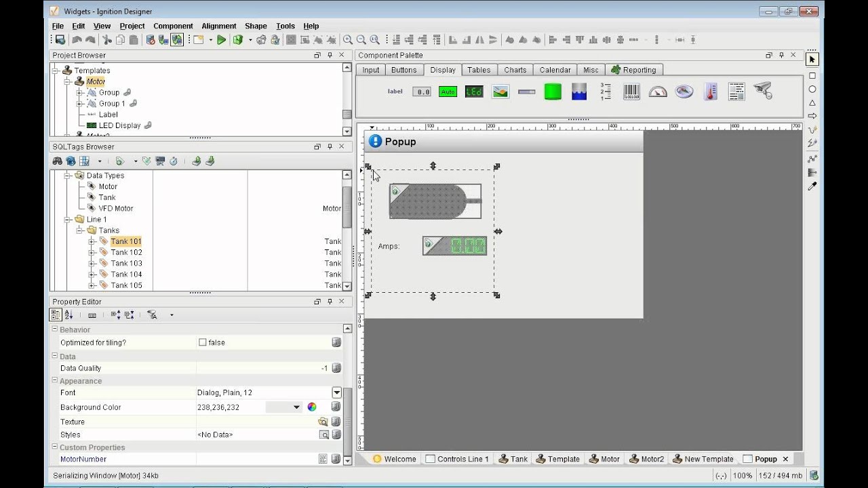This screenshot has width=868, height=488.
Task: Click the Cut scissors icon
Action: tap(107, 40)
